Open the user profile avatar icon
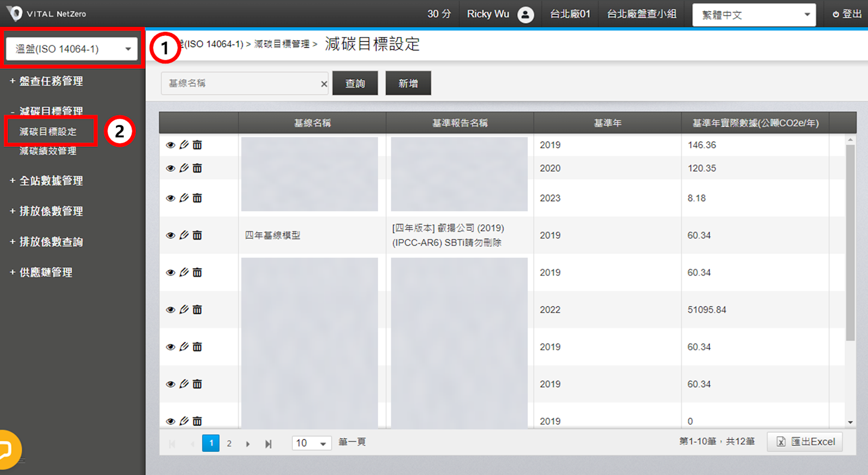 tap(525, 15)
